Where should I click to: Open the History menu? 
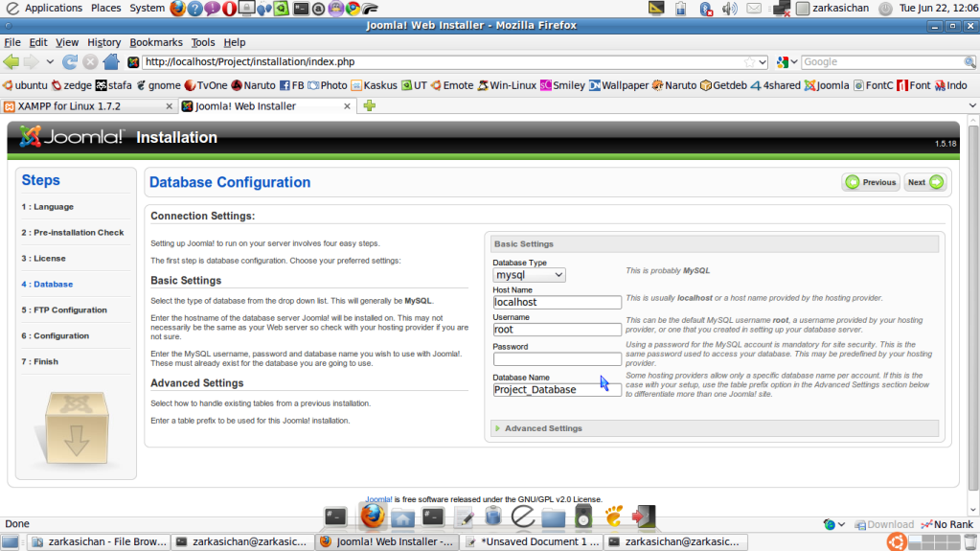[x=103, y=42]
